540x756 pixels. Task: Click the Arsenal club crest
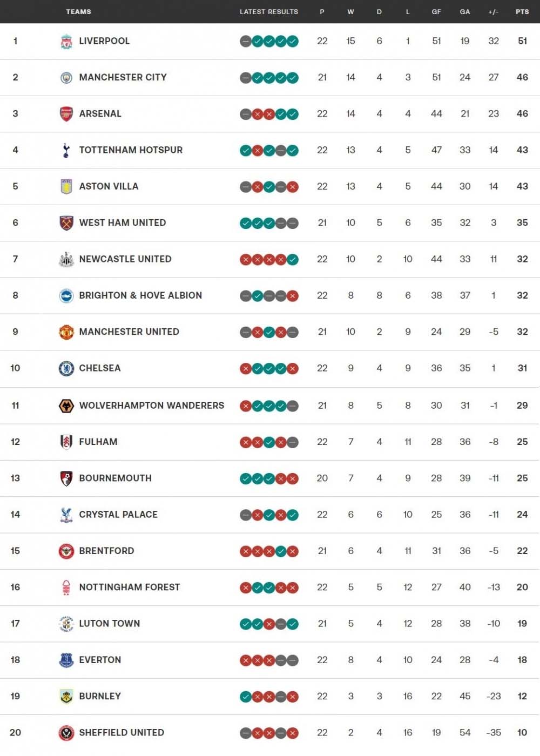[x=66, y=114]
